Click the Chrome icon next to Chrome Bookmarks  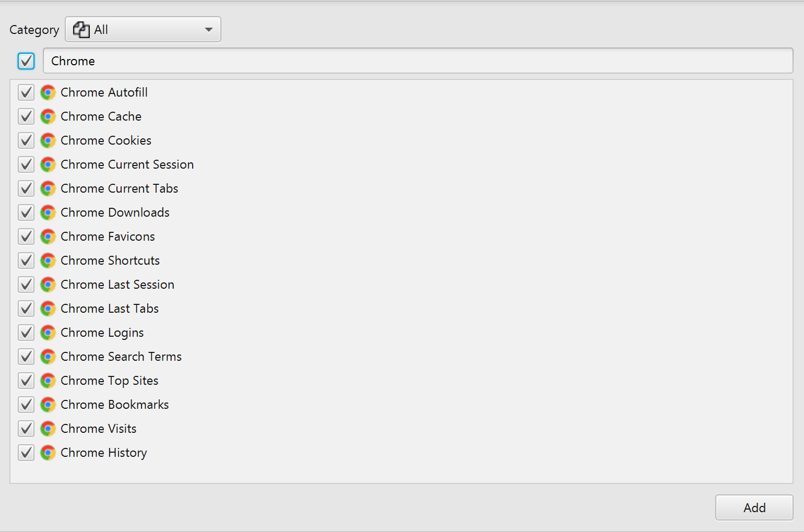pos(48,405)
